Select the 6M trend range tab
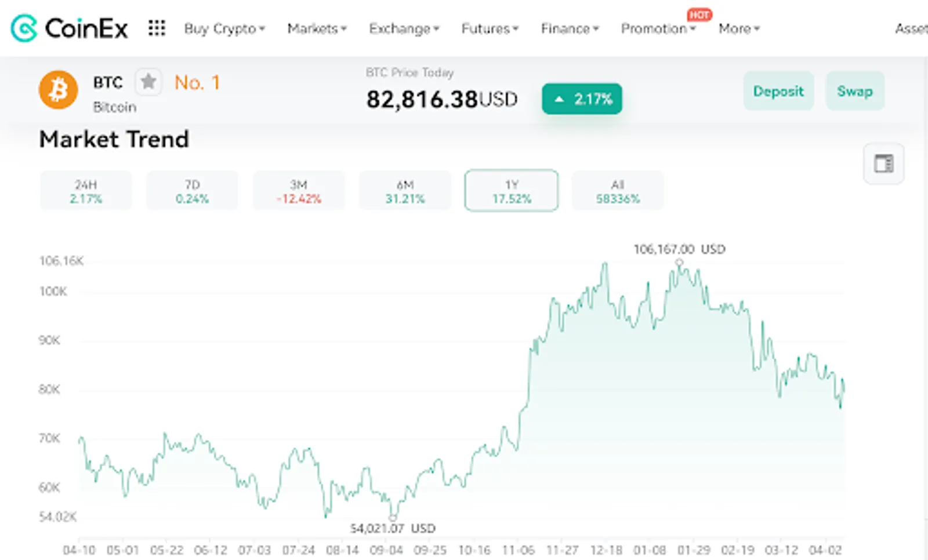This screenshot has width=928, height=560. coord(405,191)
